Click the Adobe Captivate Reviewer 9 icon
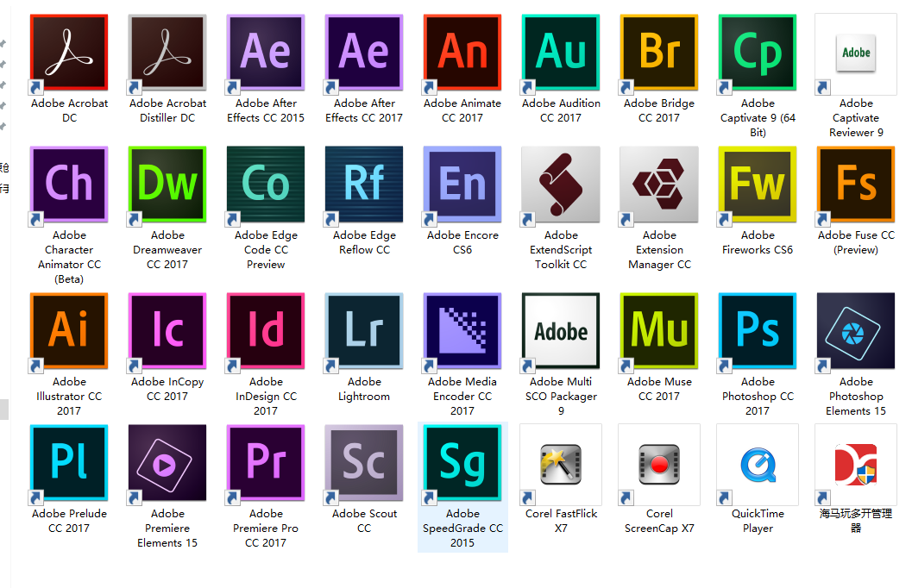912x588 pixels. point(856,54)
